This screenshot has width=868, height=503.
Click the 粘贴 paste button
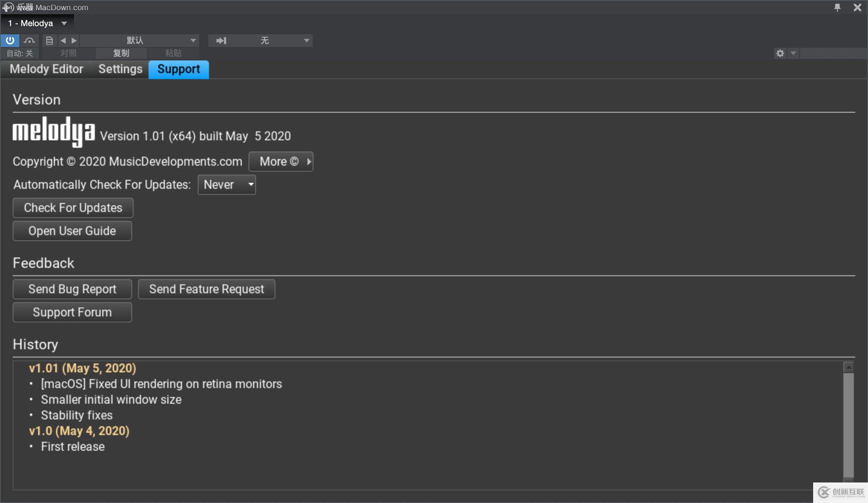pos(174,53)
